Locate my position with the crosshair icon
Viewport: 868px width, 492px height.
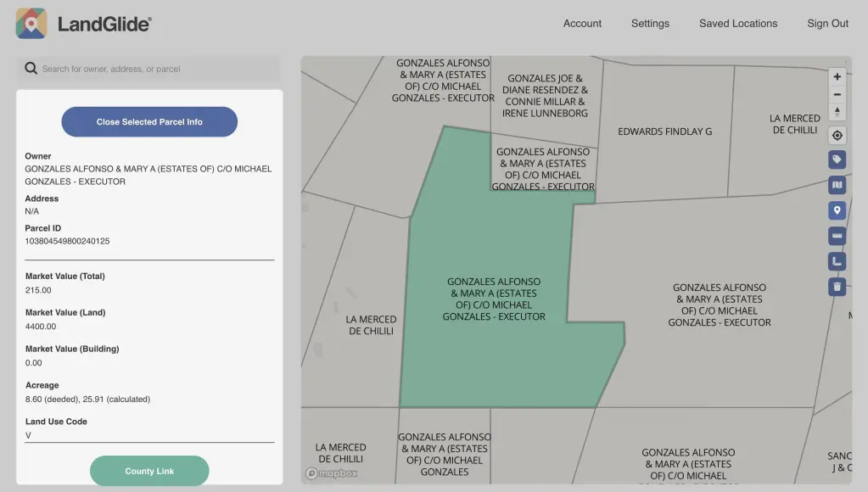(x=837, y=136)
